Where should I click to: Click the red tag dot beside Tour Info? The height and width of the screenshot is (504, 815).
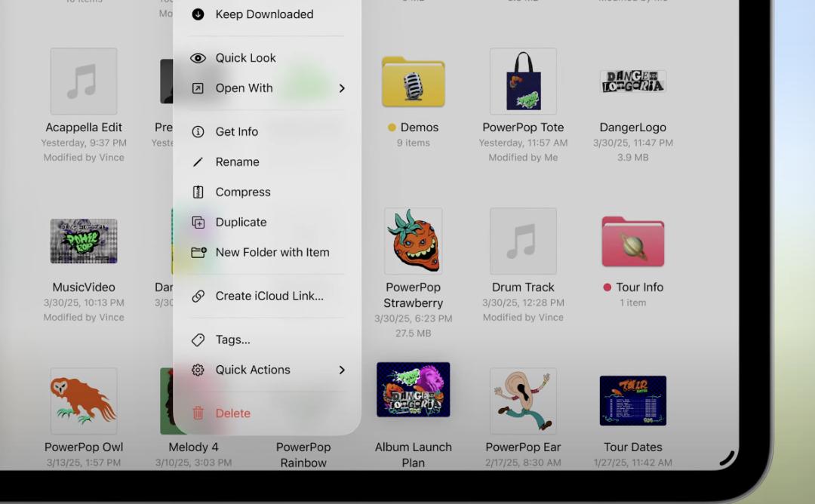tap(607, 287)
